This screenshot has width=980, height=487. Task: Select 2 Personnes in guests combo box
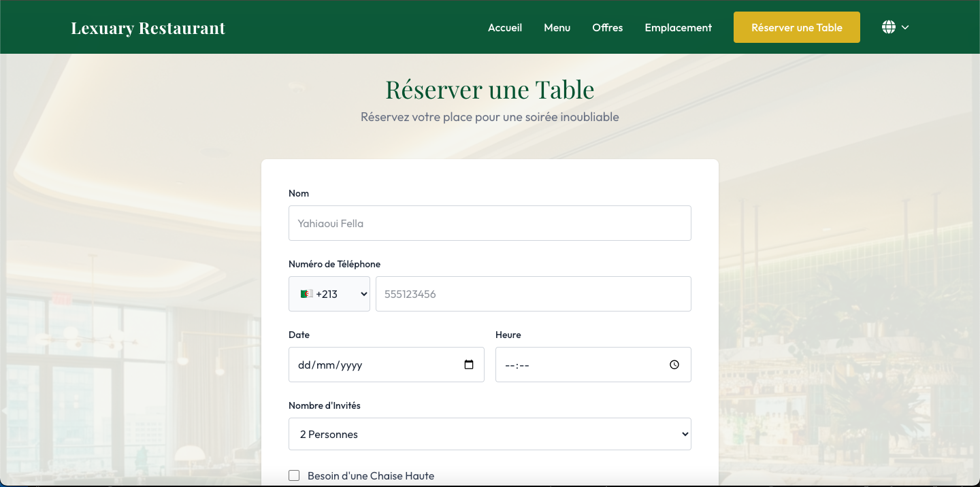pyautogui.click(x=489, y=433)
